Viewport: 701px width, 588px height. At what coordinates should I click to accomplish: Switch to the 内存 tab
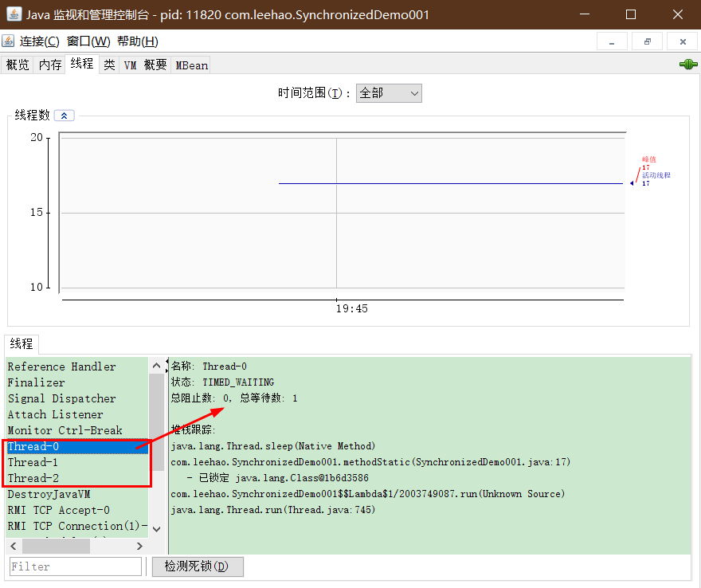[x=50, y=65]
